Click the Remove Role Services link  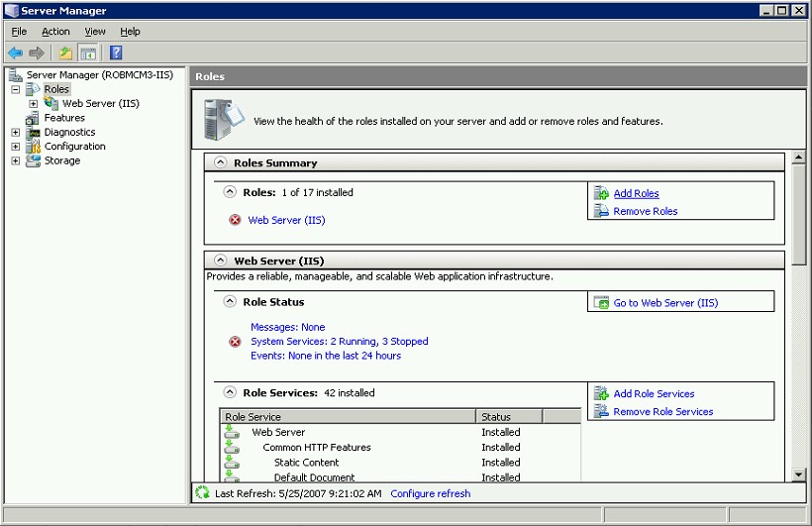(662, 411)
